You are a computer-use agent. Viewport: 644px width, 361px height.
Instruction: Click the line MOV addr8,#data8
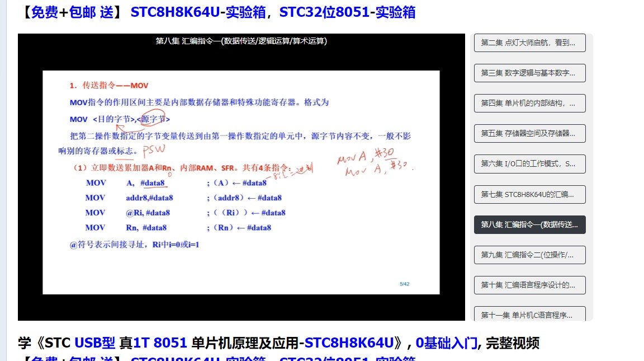183,198
